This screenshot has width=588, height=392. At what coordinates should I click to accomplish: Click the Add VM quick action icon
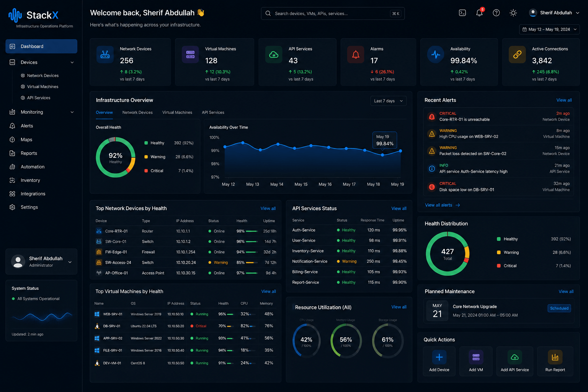tap(476, 357)
